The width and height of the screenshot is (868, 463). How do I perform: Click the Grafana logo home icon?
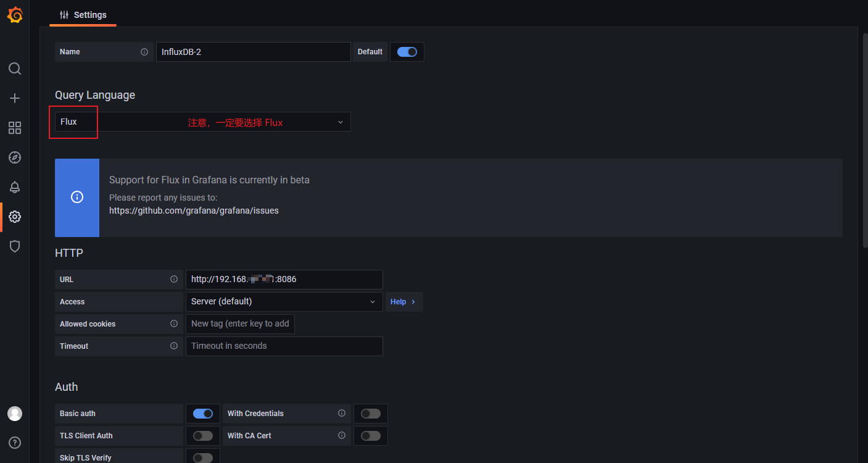(15, 15)
